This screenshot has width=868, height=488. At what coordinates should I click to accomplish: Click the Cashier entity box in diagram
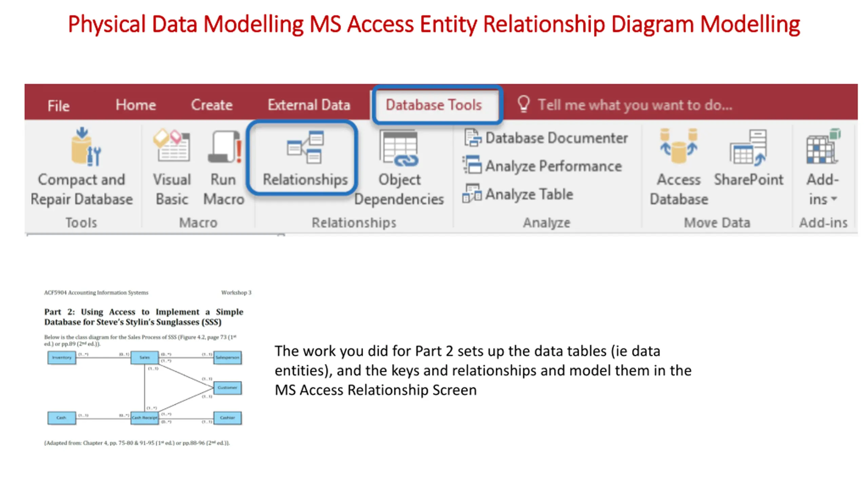tap(228, 418)
